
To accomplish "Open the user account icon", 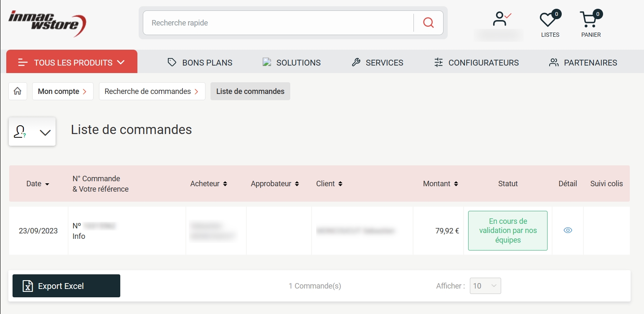I will [499, 20].
